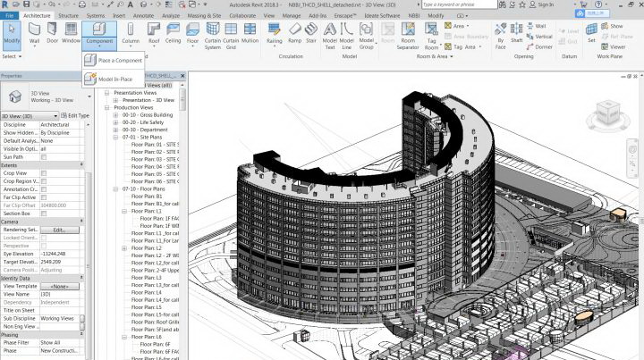Select the Wall tool
Viewport: 644px width, 360px height.
coord(34,32)
